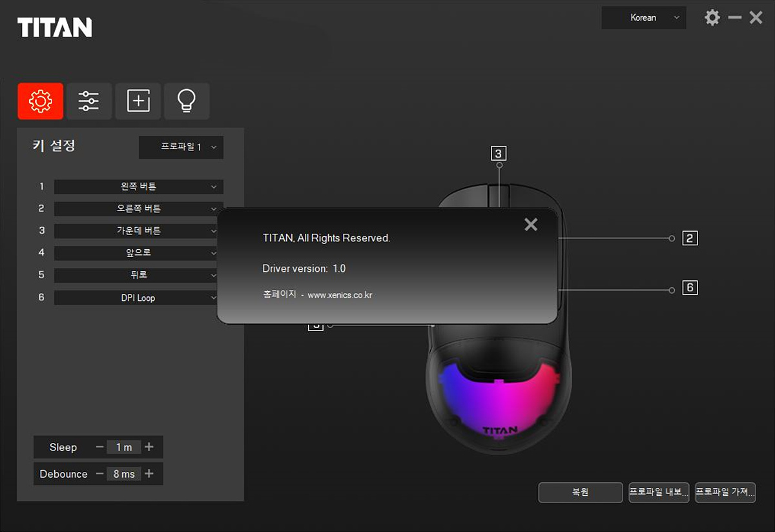Open the top-right settings gear icon
Viewport: 775px width, 532px height.
(x=712, y=17)
